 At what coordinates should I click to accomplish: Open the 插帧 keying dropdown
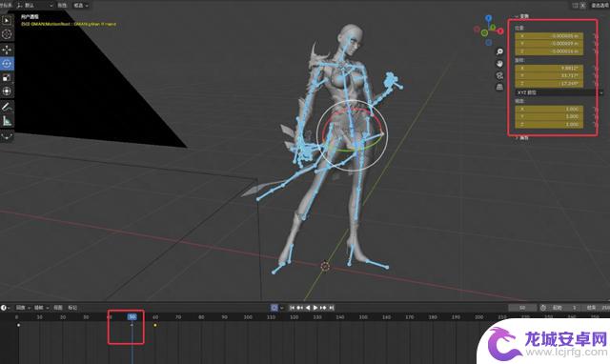[x=41, y=308]
